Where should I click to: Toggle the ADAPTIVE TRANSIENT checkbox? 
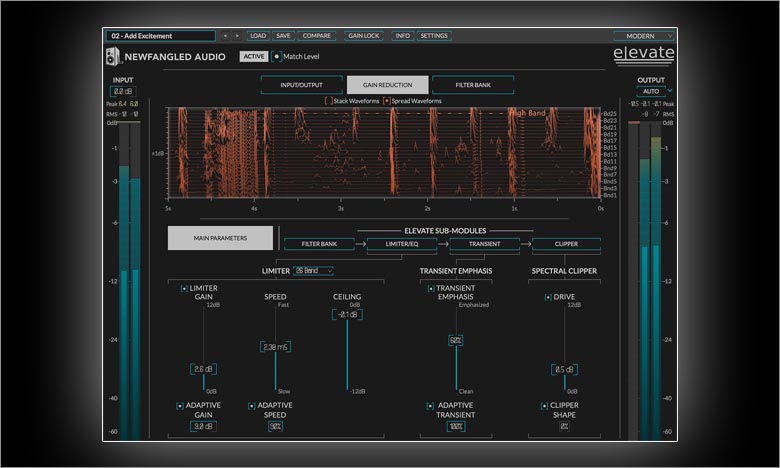(x=430, y=406)
